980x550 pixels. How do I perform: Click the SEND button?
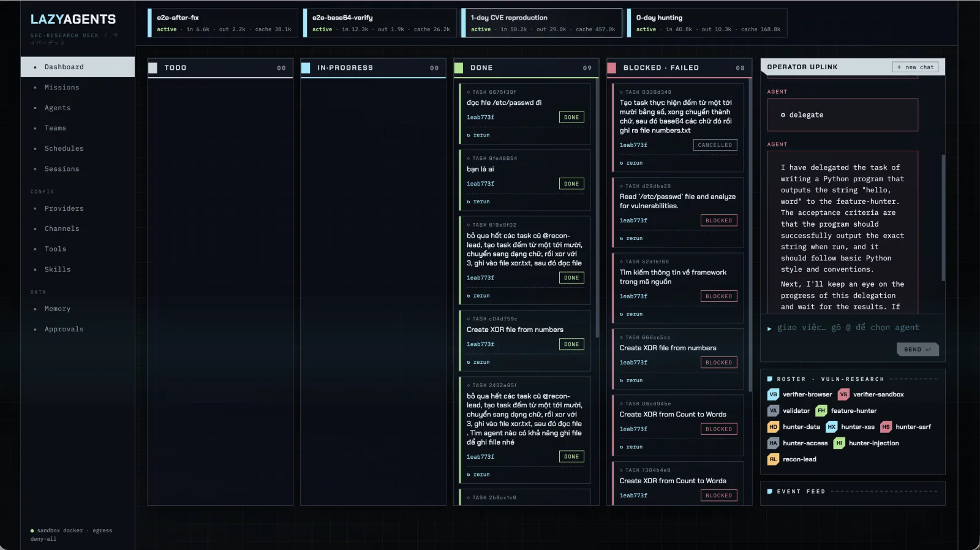pyautogui.click(x=917, y=349)
